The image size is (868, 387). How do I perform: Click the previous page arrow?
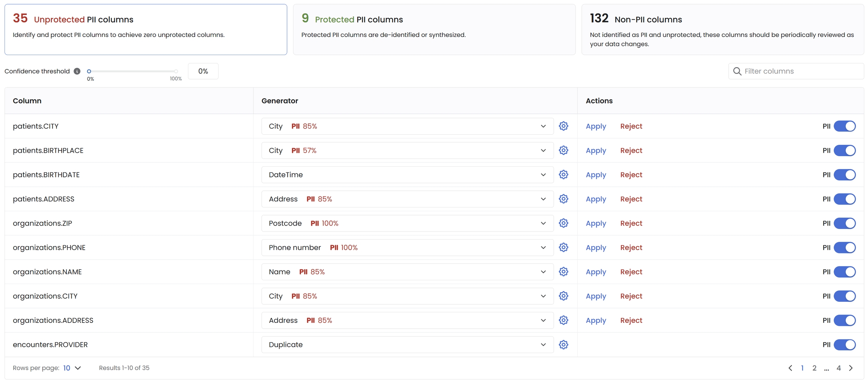pos(790,368)
